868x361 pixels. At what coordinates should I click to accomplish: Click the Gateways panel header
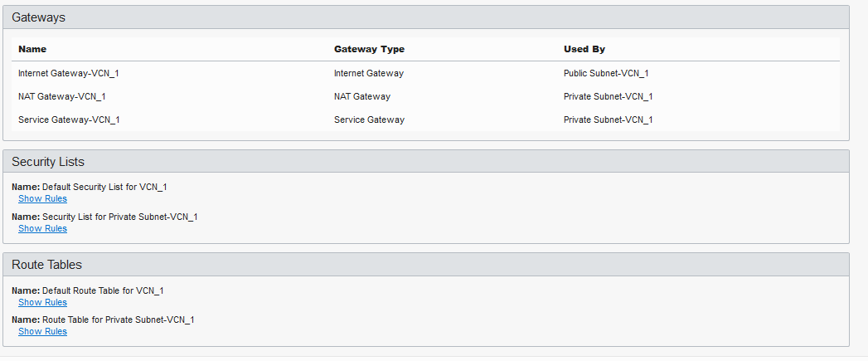(x=425, y=17)
